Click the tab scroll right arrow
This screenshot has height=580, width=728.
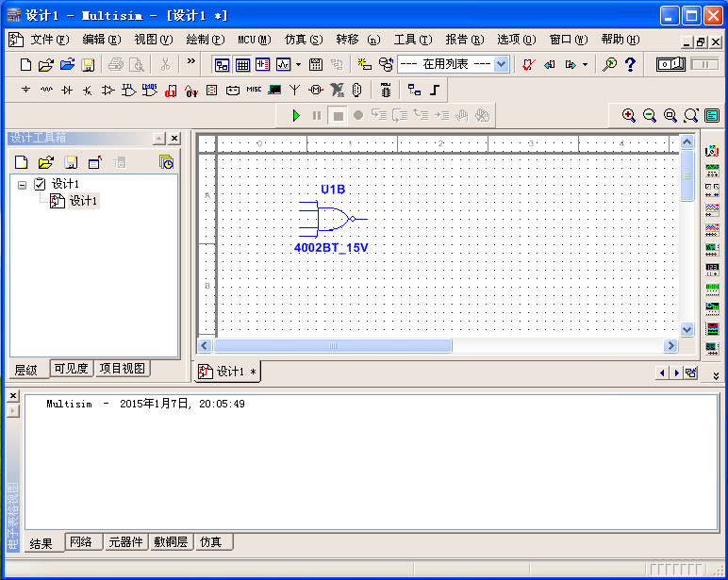point(676,373)
